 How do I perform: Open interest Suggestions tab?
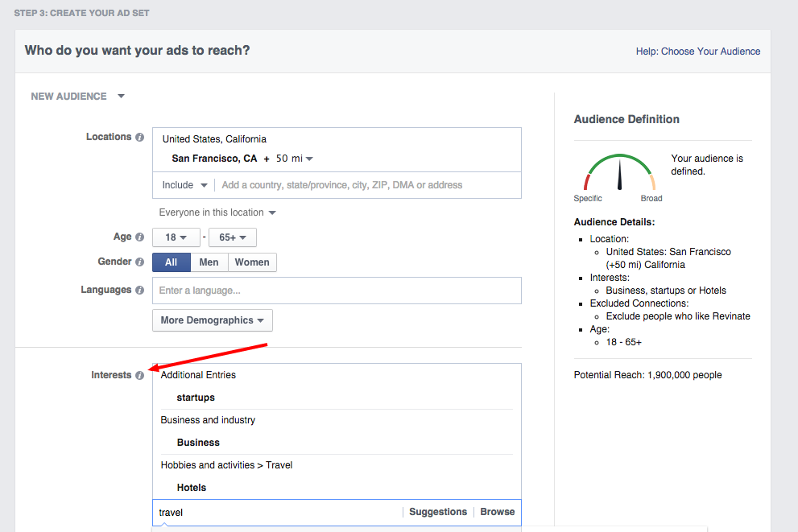point(437,512)
